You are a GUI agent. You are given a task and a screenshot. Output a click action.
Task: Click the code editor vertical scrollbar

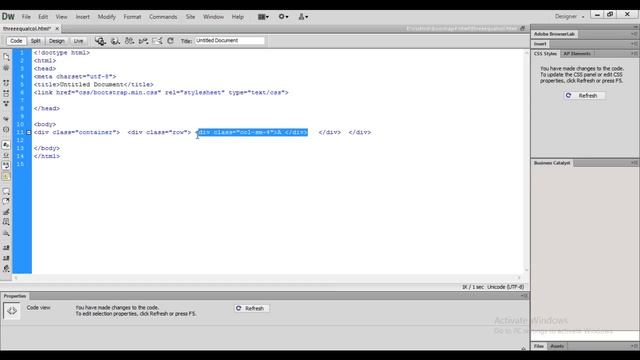pos(526,161)
